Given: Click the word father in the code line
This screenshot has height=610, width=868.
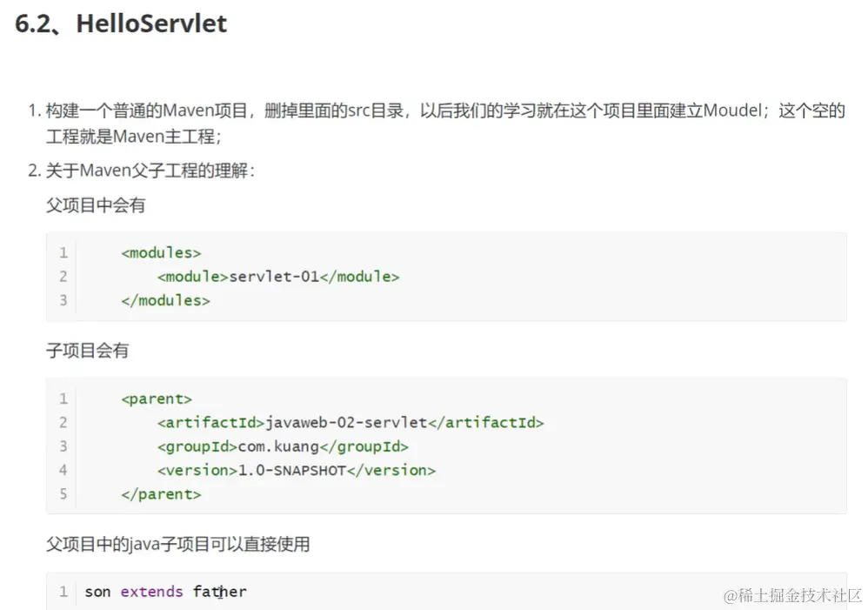Looking at the screenshot, I should click(220, 592).
